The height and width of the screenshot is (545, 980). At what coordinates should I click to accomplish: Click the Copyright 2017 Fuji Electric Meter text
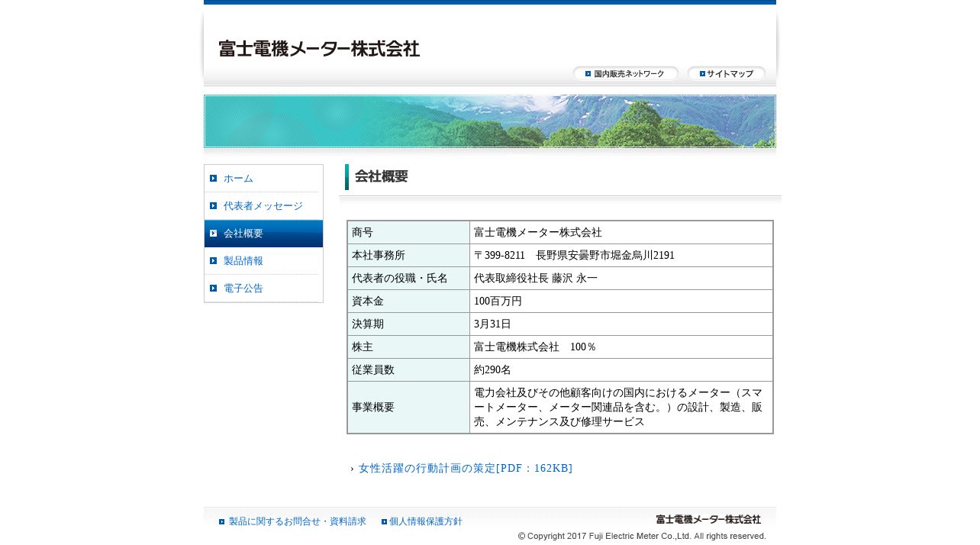pyautogui.click(x=642, y=536)
